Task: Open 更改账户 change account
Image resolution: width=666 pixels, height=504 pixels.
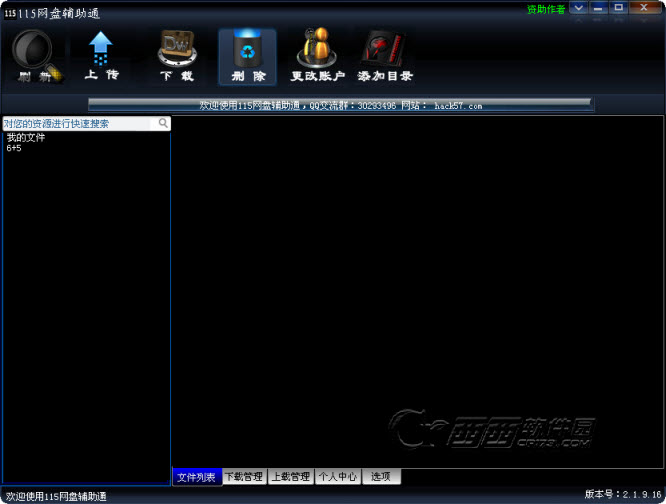Action: pyautogui.click(x=317, y=56)
